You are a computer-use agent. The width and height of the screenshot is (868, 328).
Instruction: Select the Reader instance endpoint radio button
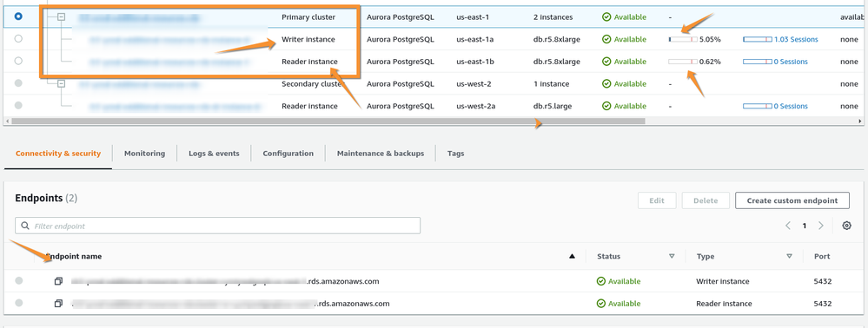tap(19, 303)
